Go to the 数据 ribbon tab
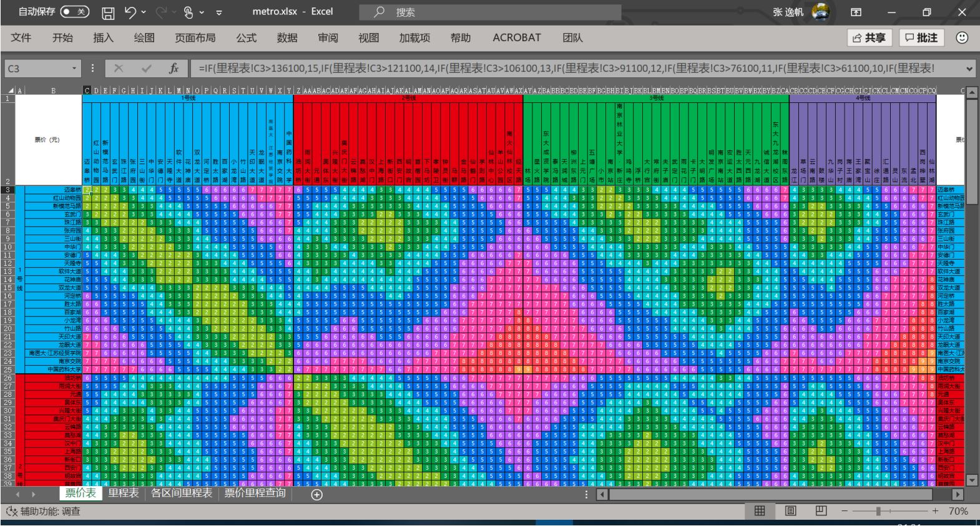The height and width of the screenshot is (526, 980). coord(287,38)
